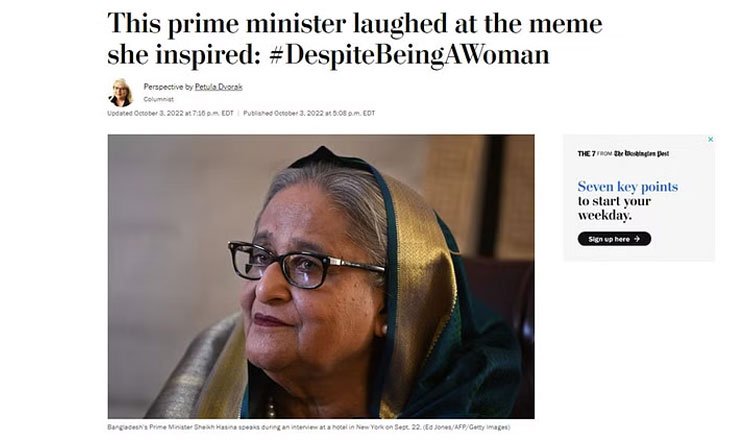This screenshot has height=440, width=740.
Task: Click the Published October 3 timestamp
Action: (309, 113)
